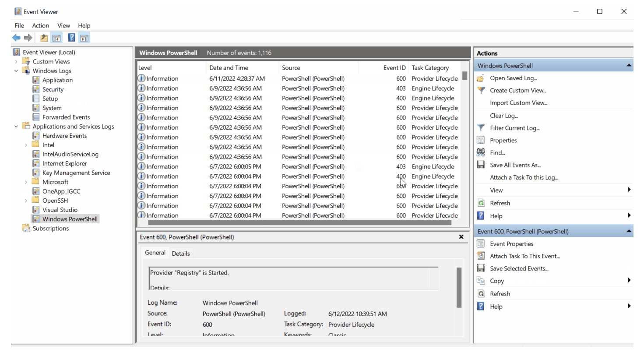The image size is (644, 352).
Task: Select the Hardware Events log
Action: click(64, 136)
